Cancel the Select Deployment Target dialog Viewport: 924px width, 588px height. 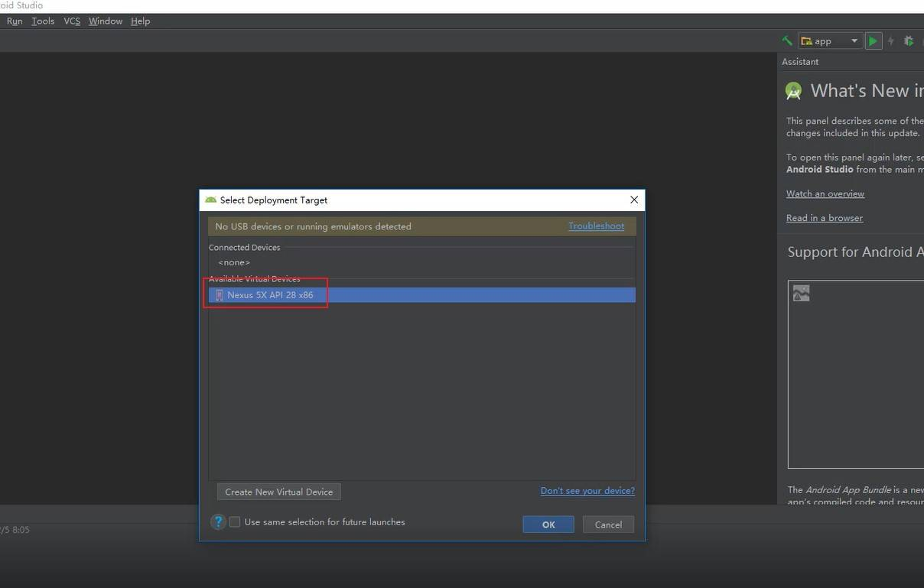tap(608, 525)
